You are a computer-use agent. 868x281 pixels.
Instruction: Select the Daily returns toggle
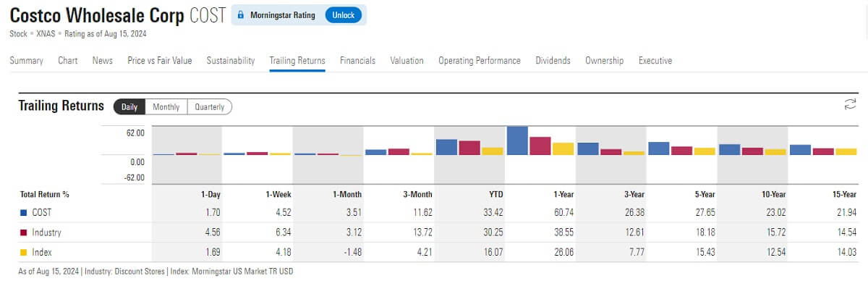coord(129,106)
